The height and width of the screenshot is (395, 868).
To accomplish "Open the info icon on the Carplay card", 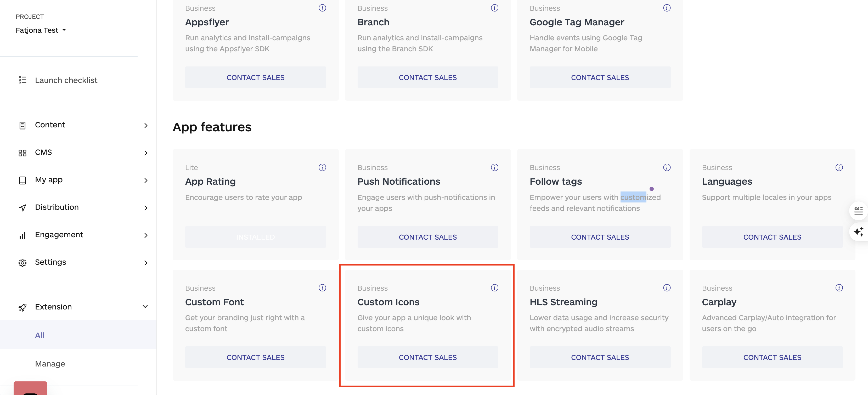I will (x=839, y=288).
